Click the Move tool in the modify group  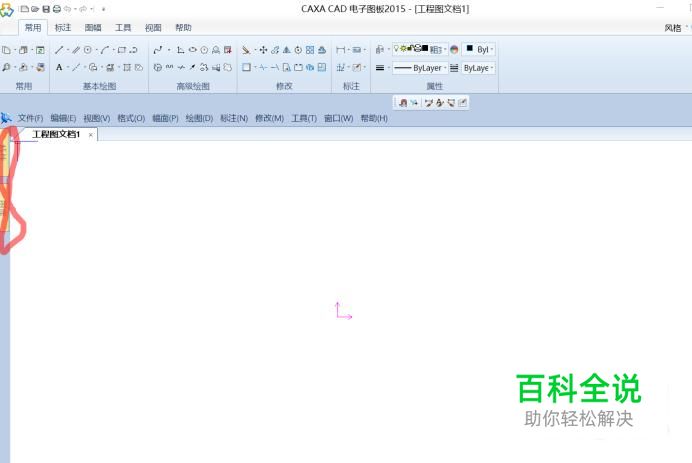[263, 50]
